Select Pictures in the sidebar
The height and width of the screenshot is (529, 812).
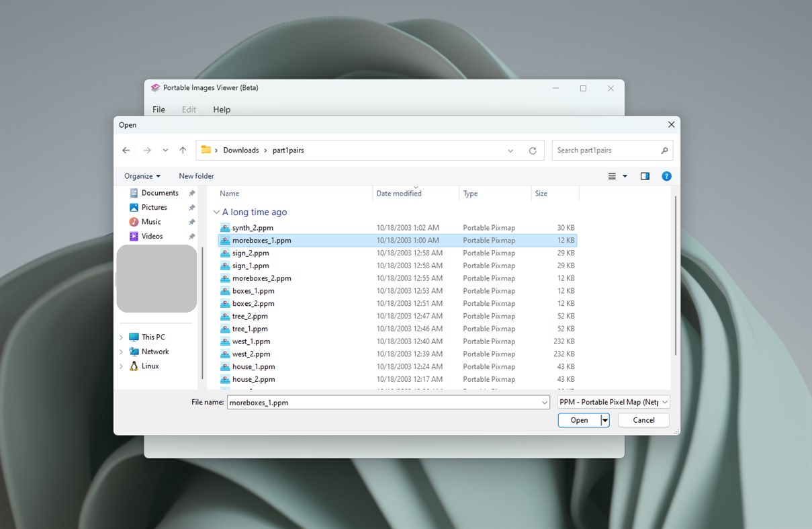(x=154, y=208)
